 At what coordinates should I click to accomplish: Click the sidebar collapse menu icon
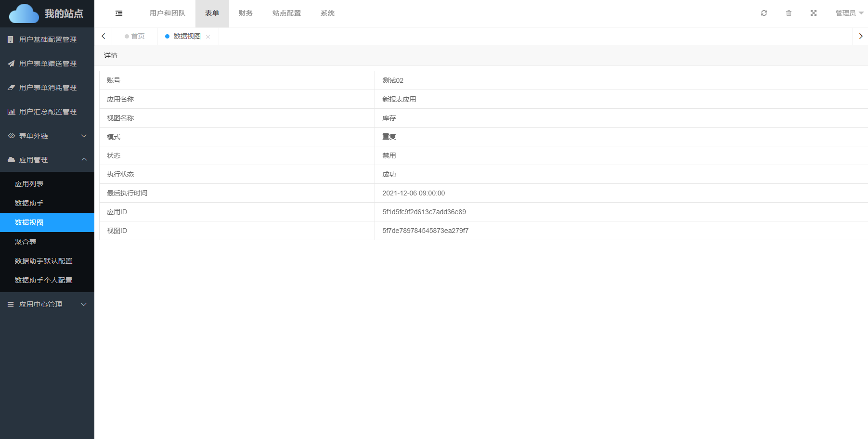click(119, 13)
